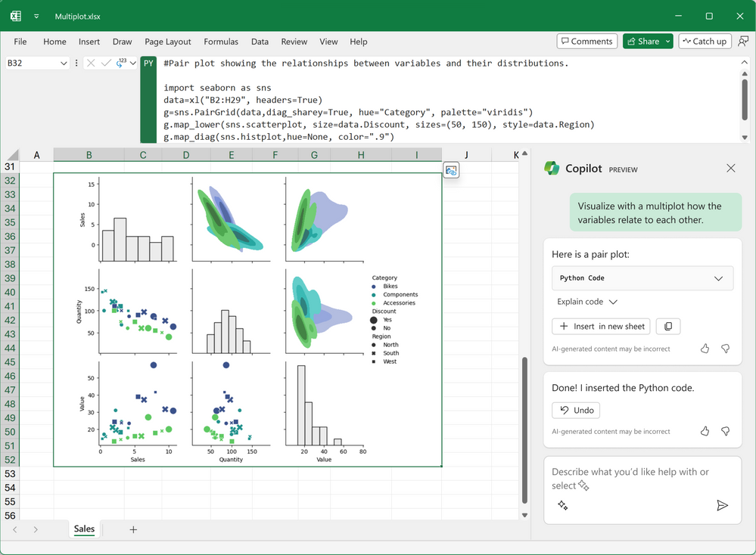Click the PY Python indicator in formula bar
Viewport: 756px width, 555px height.
pyautogui.click(x=148, y=63)
